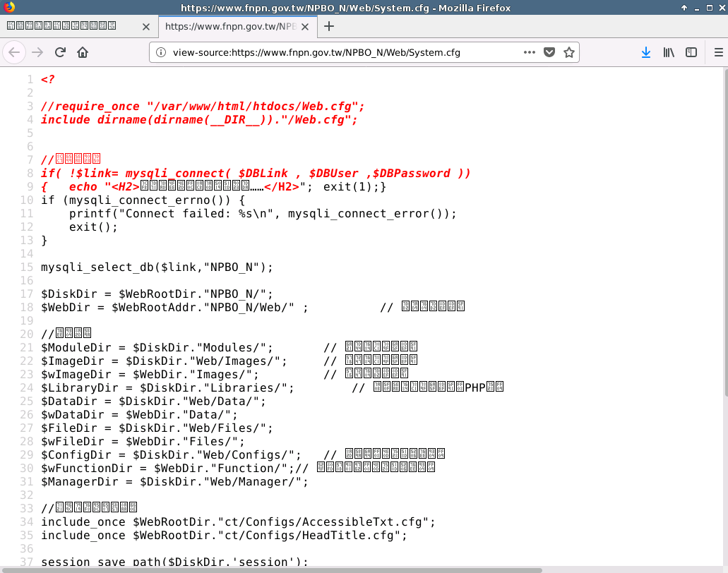The width and height of the screenshot is (728, 573).
Task: Open a new tab
Action: coord(329,26)
